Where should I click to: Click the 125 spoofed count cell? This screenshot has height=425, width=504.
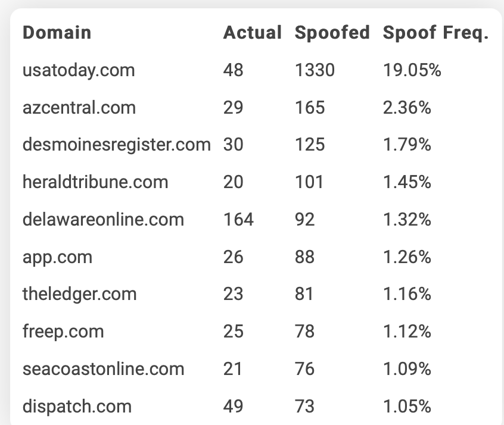click(310, 145)
